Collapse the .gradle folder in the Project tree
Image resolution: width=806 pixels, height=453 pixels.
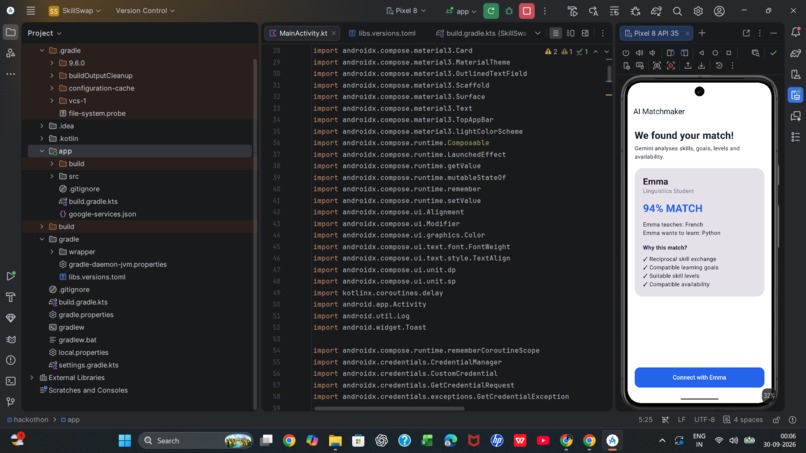click(42, 50)
